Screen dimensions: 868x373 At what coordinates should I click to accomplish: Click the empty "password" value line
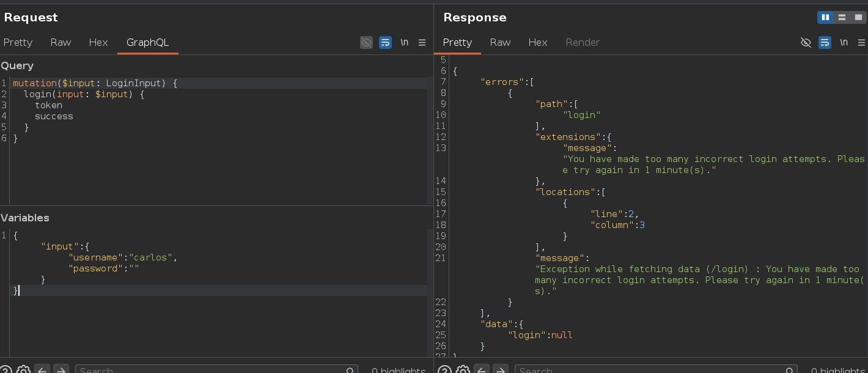pyautogui.click(x=104, y=268)
